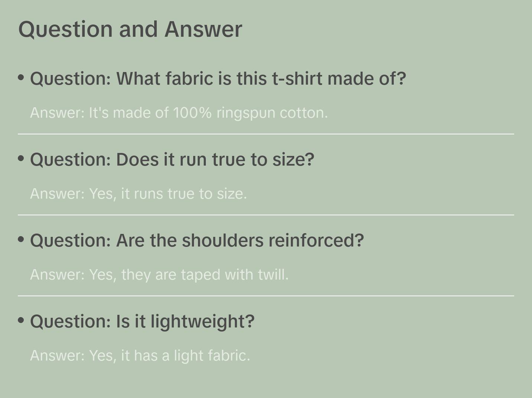Click the bullet beside the true-to-size question
Screen dimensions: 532x398
[x=21, y=159]
